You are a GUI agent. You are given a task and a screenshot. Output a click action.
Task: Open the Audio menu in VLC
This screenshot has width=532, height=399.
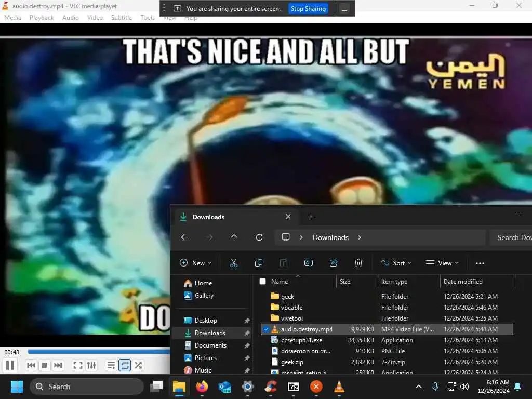[71, 18]
